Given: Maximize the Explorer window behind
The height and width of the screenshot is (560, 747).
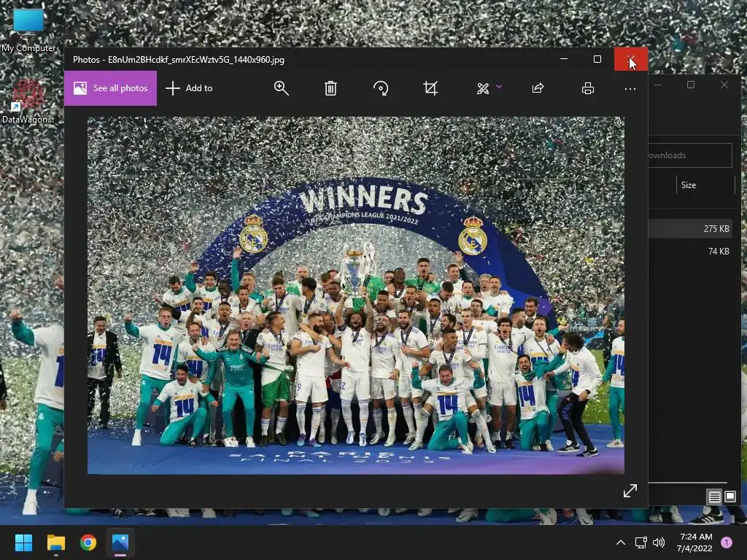Looking at the screenshot, I should [691, 85].
